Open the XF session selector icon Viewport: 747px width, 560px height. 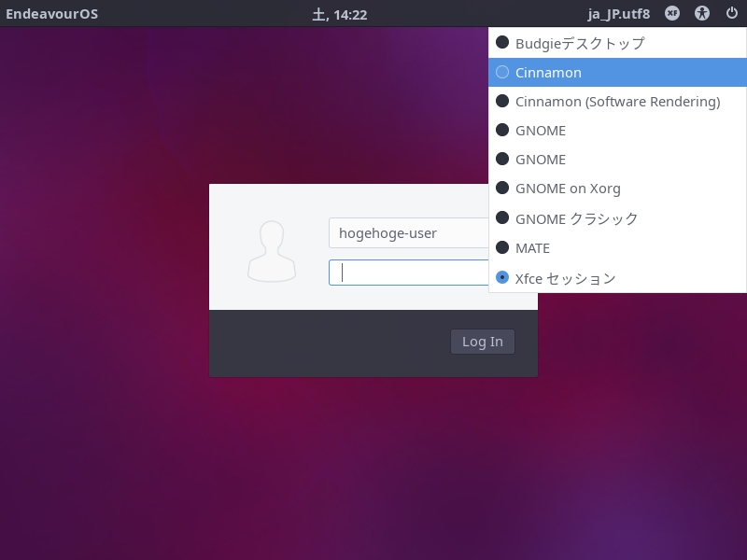coord(671,13)
